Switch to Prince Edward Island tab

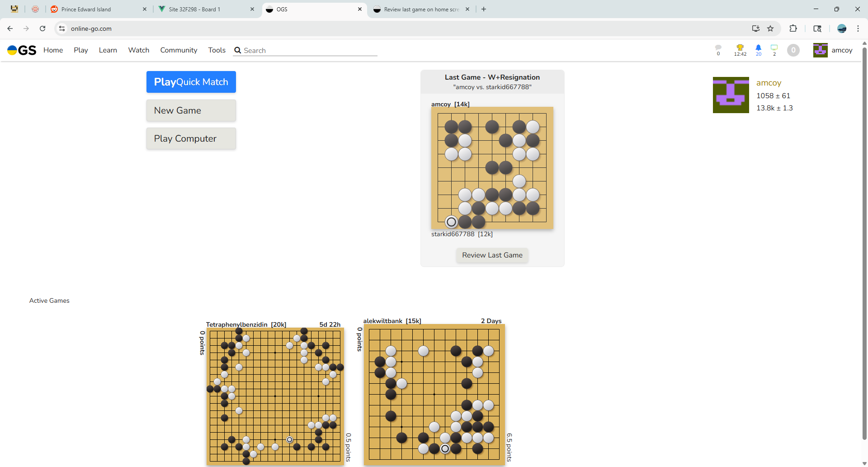tap(86, 9)
